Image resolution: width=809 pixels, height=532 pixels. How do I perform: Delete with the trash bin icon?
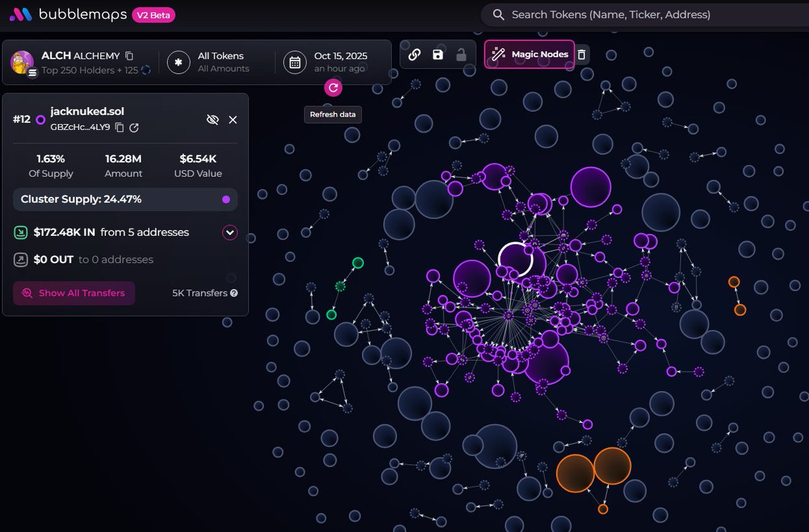pos(582,55)
